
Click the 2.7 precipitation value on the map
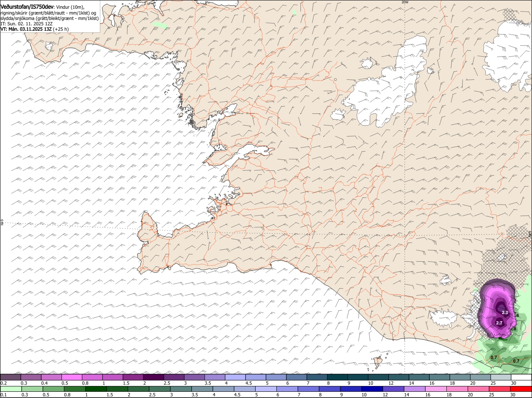click(x=500, y=323)
